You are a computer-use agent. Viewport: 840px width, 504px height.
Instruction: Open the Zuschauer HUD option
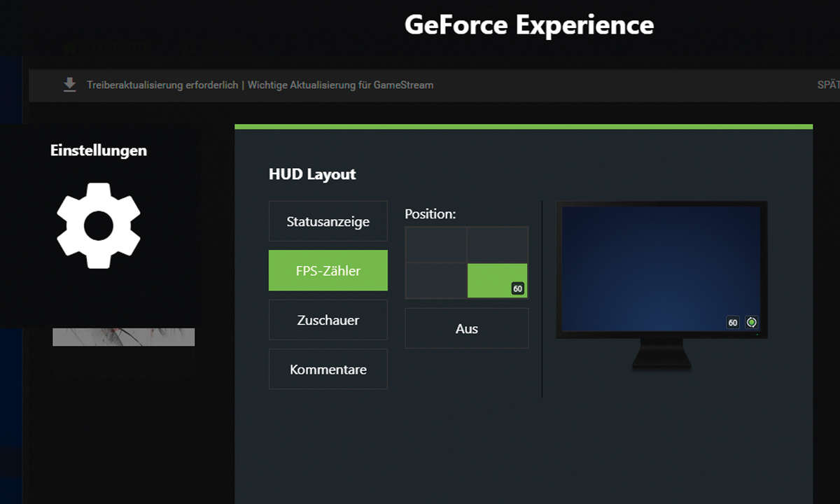tap(328, 320)
